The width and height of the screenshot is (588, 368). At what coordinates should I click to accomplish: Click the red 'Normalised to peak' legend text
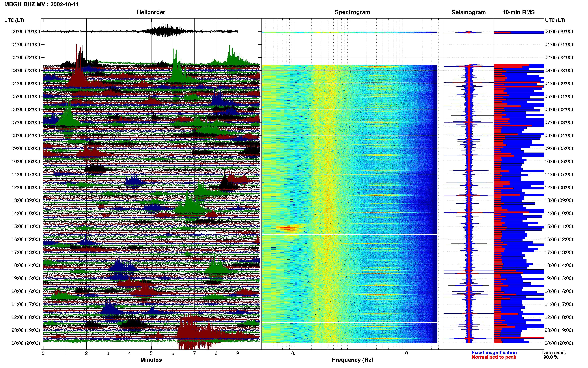494,357
